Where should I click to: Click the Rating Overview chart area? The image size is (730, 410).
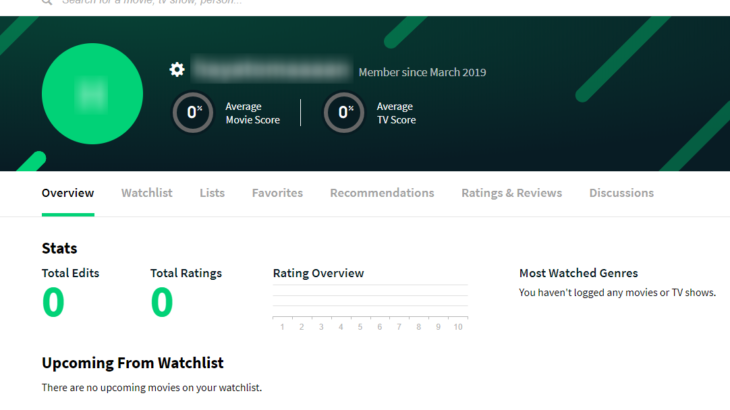[370, 300]
